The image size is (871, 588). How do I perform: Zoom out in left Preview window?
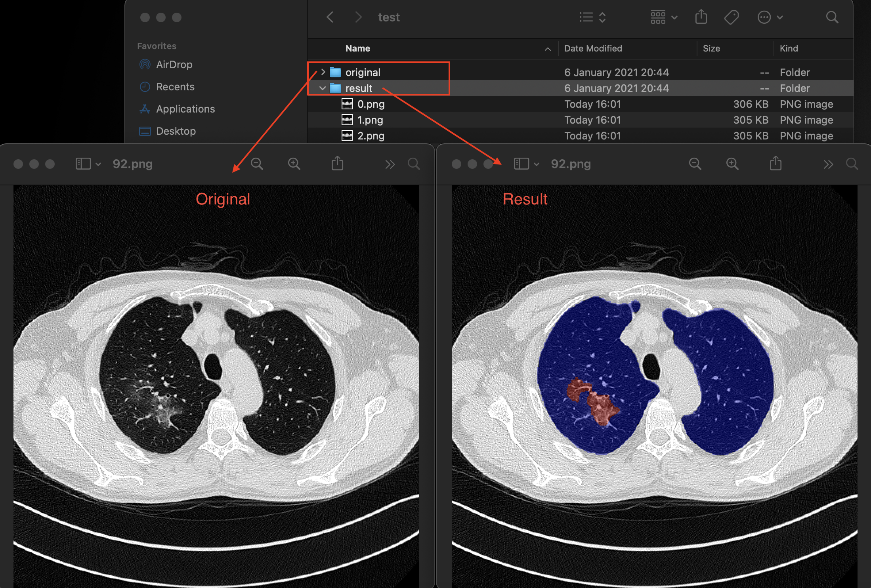click(257, 164)
